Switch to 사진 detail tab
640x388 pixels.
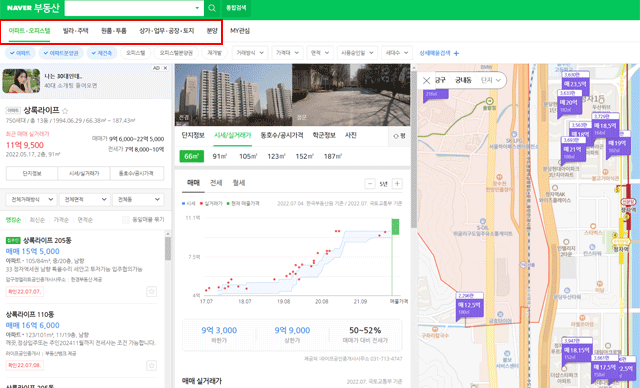tap(351, 135)
